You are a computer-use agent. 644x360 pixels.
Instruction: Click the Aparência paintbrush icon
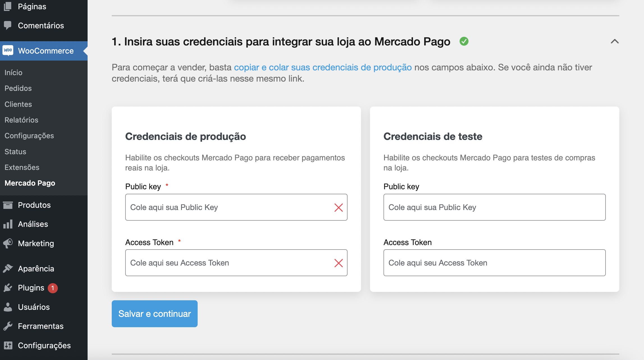(x=8, y=268)
